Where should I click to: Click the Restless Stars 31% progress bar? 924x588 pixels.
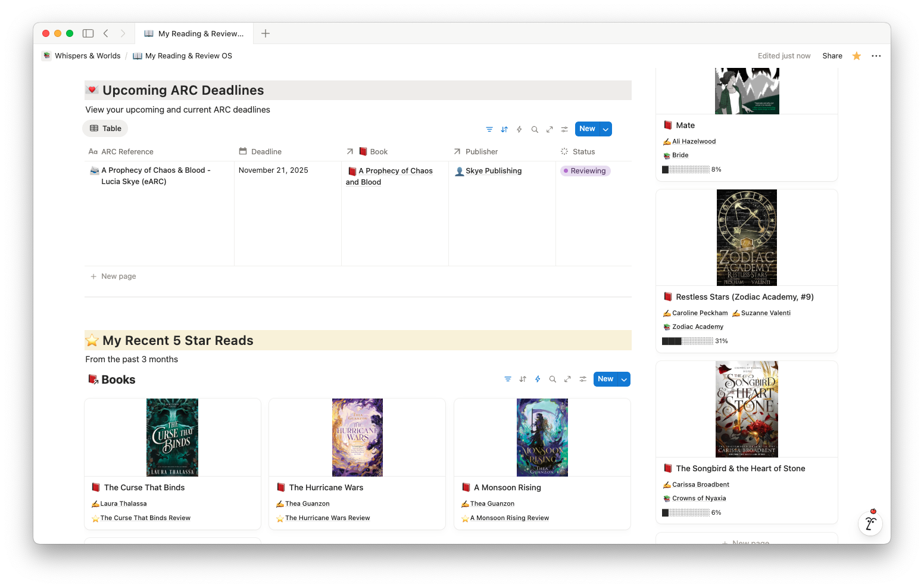point(688,341)
